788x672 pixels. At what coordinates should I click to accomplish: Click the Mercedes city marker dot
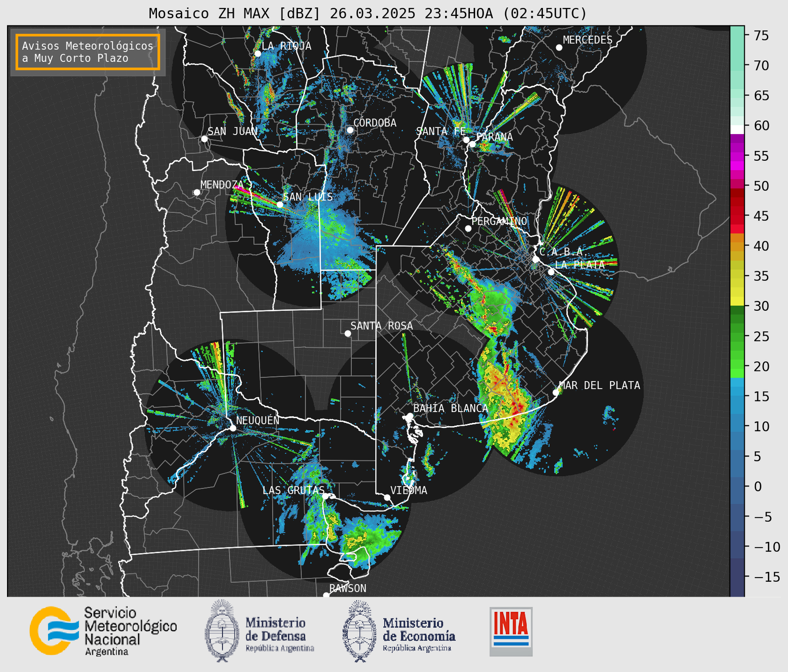click(559, 48)
